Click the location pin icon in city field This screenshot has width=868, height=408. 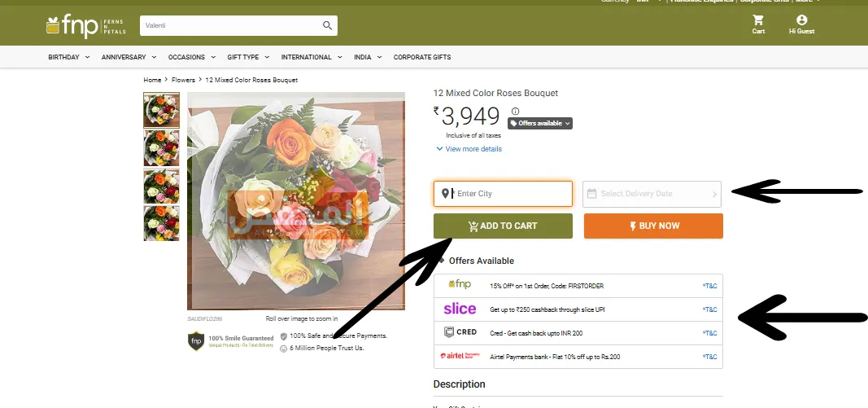[445, 194]
